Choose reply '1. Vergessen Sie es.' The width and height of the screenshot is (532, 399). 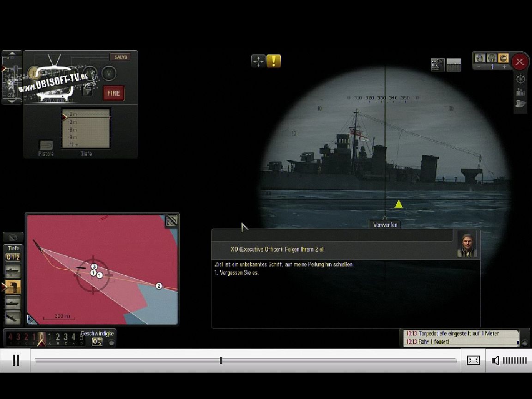point(236,272)
